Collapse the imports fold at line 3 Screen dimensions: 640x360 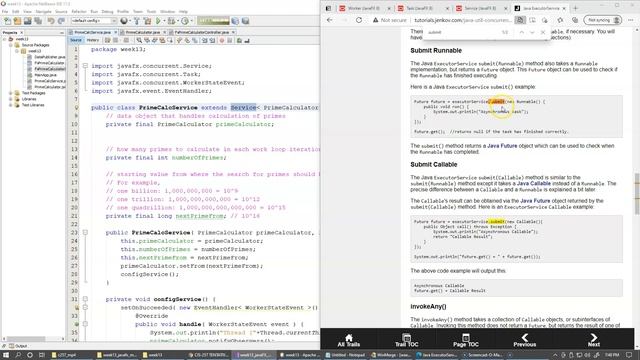tap(85, 66)
